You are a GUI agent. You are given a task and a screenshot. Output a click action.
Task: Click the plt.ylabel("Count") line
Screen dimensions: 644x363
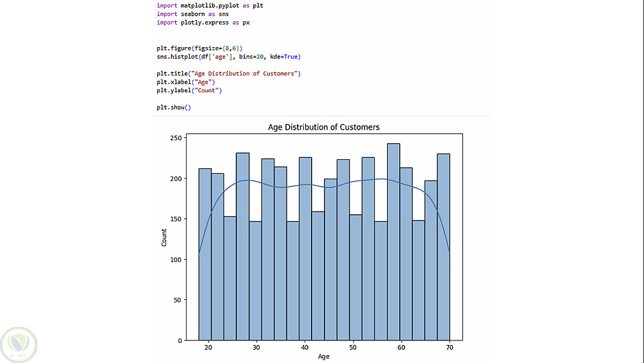189,90
